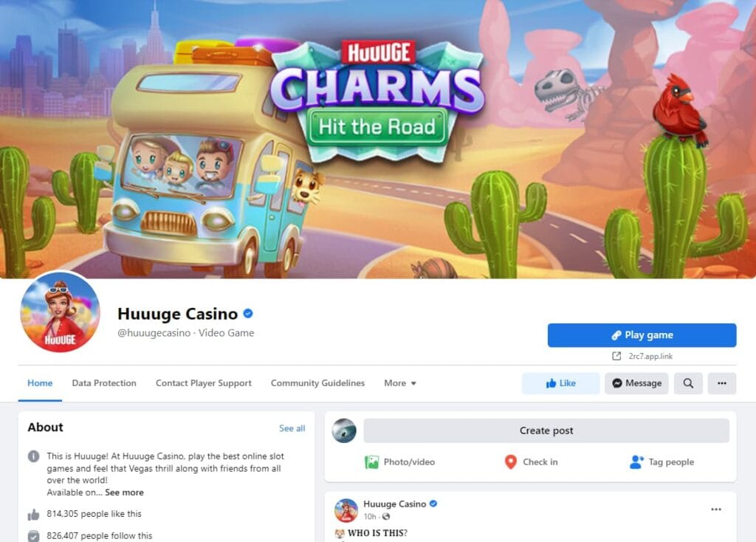The image size is (756, 542).
Task: Click the post's public globe audience icon
Action: coord(385,516)
